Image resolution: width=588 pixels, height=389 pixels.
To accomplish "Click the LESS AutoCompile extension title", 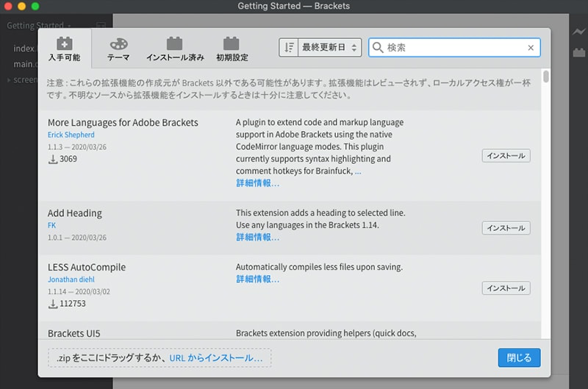I will click(87, 268).
